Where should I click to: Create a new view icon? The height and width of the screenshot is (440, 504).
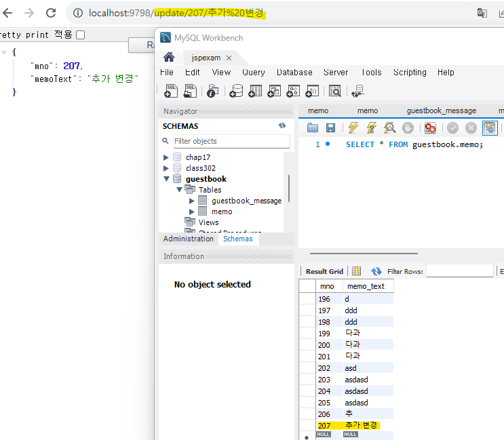pos(274,91)
